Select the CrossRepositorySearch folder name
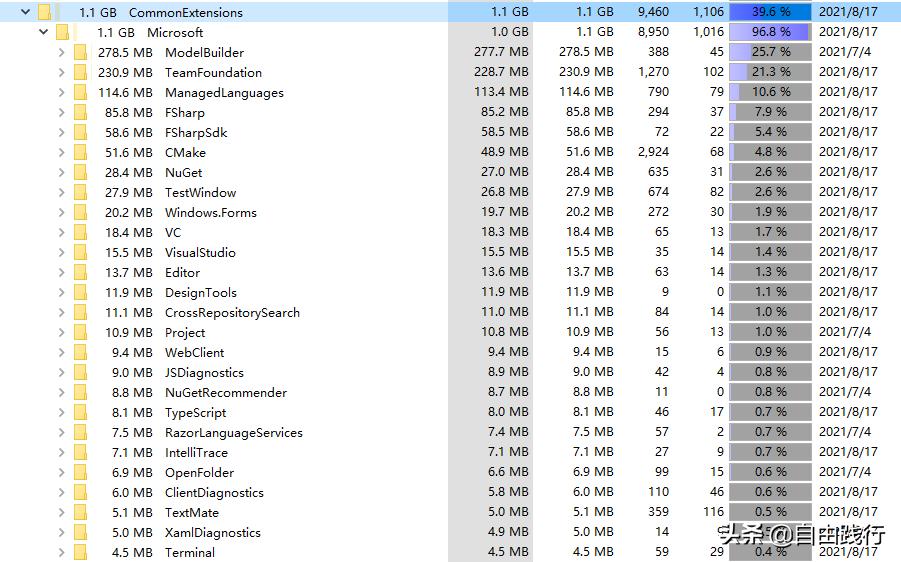The width and height of the screenshot is (901, 562). click(x=232, y=313)
